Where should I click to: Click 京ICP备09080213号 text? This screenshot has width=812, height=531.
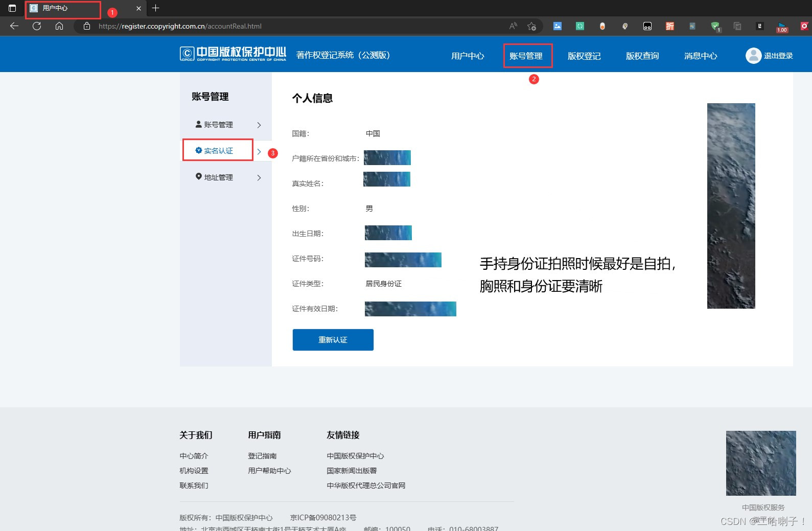tap(323, 518)
